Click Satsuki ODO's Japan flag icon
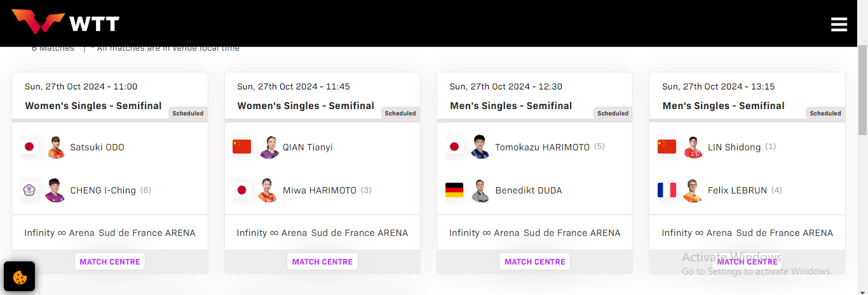Image resolution: width=868 pixels, height=295 pixels. (29, 147)
